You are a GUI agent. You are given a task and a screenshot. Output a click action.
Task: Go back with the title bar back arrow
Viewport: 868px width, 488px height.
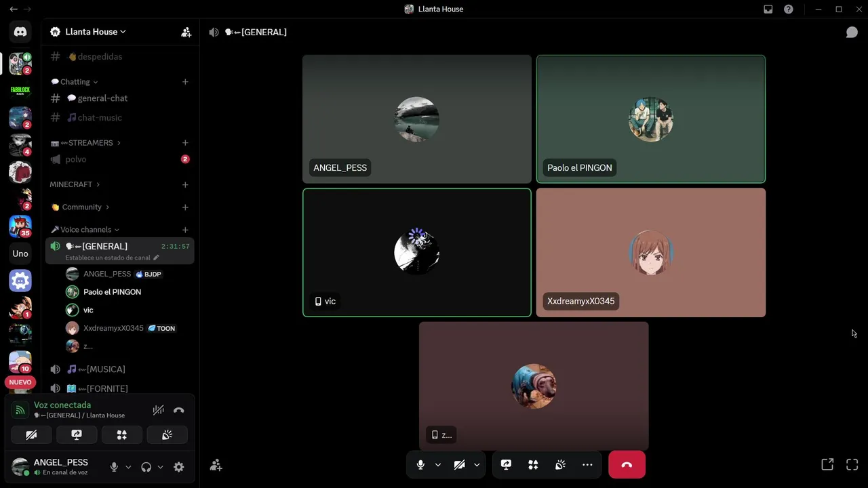tap(13, 9)
